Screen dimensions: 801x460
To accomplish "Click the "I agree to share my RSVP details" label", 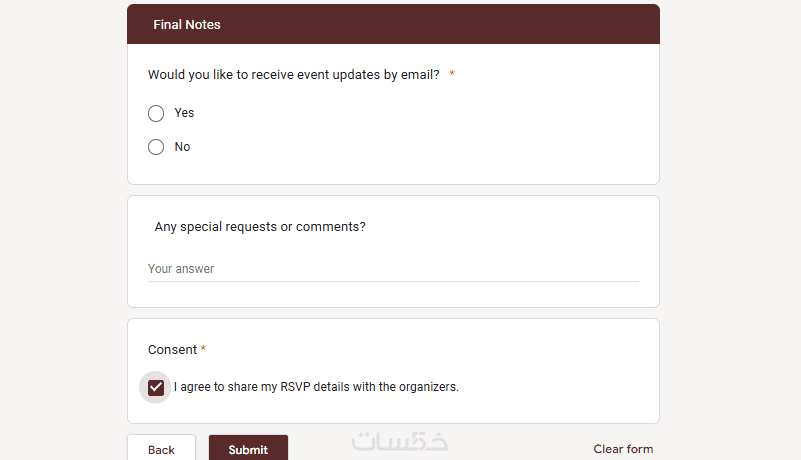I will click(316, 387).
